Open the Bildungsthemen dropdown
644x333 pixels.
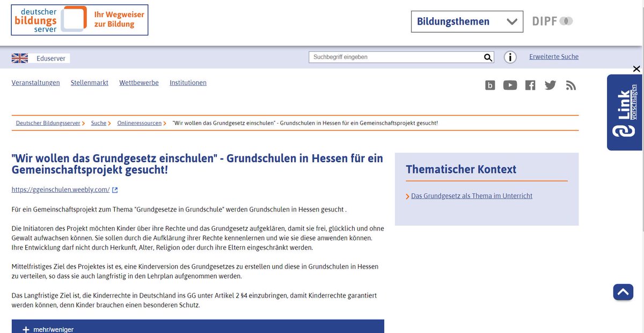click(466, 21)
